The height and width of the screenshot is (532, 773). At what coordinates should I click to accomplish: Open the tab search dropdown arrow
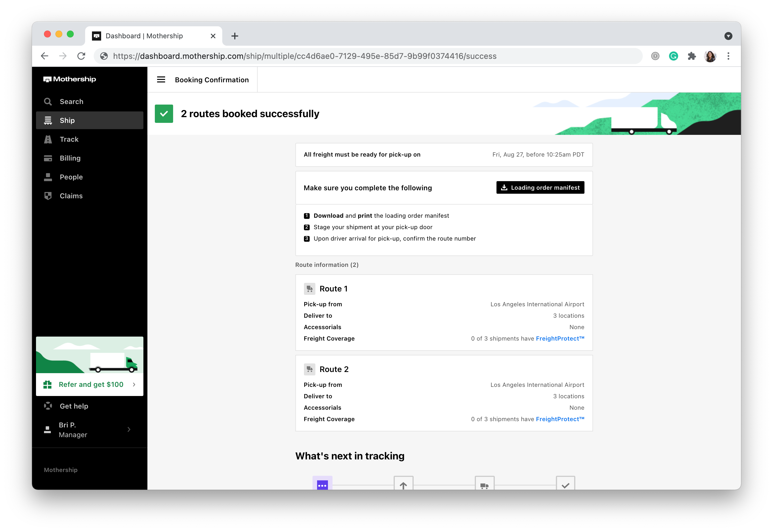[728, 36]
